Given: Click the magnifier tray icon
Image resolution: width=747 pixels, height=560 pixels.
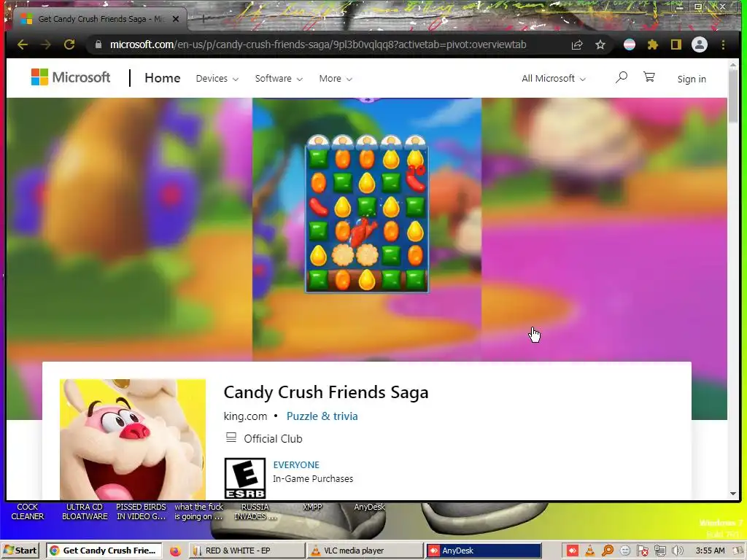Looking at the screenshot, I should pyautogui.click(x=608, y=551).
